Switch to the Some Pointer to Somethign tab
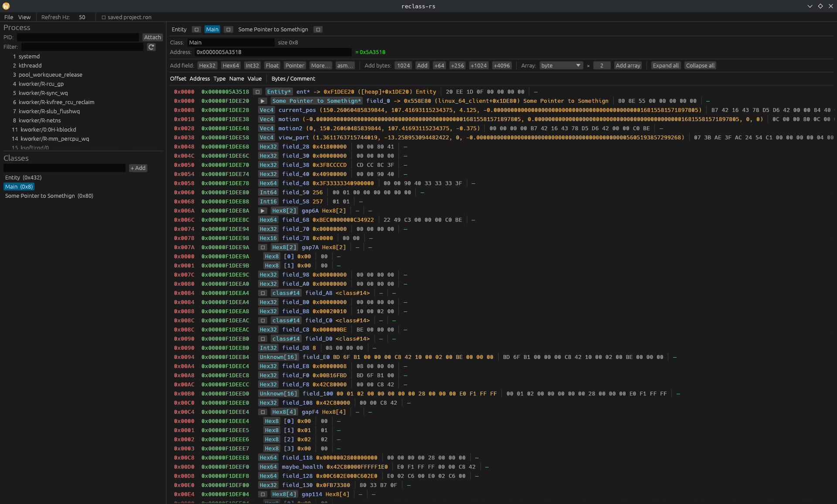Viewport: 837px width, 504px height. (273, 30)
